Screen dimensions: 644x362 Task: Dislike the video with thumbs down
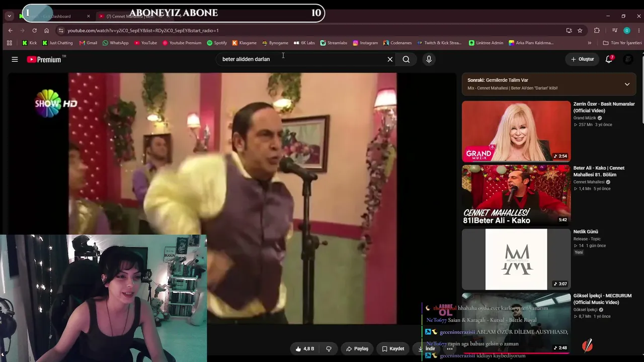(329, 348)
